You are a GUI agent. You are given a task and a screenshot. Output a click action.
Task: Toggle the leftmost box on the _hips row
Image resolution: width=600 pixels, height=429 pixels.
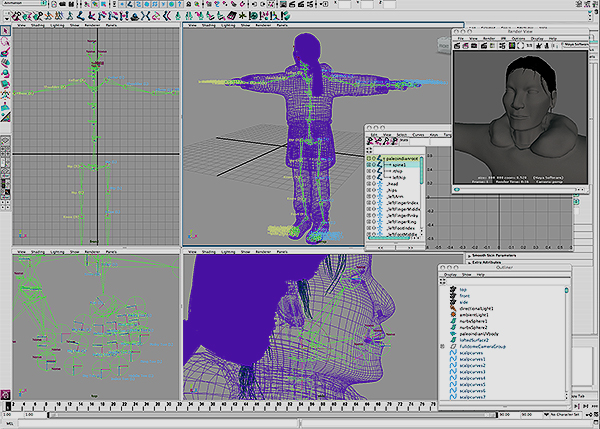point(369,190)
